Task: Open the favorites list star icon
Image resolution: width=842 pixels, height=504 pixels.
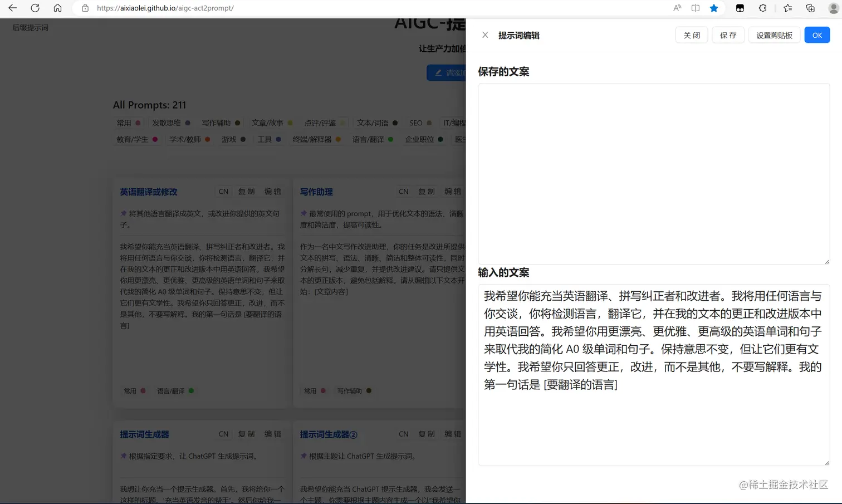Action: [x=787, y=8]
